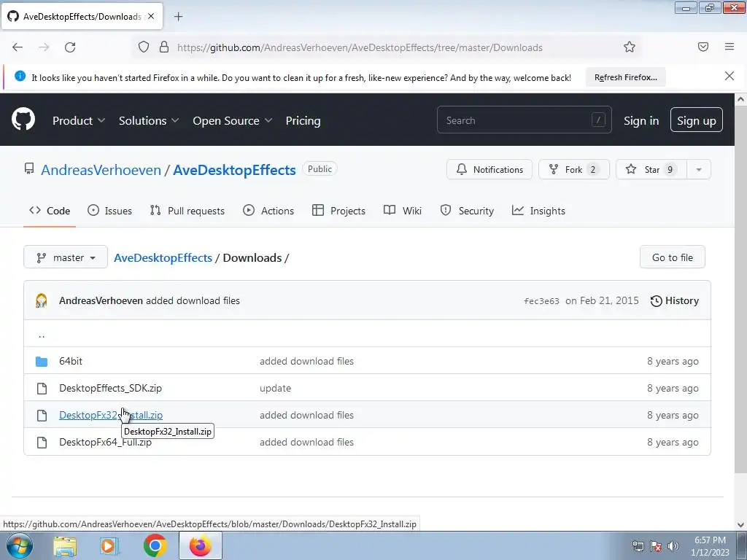Click the GitHub Octocat logo
The height and width of the screenshot is (560, 747).
[x=23, y=119]
